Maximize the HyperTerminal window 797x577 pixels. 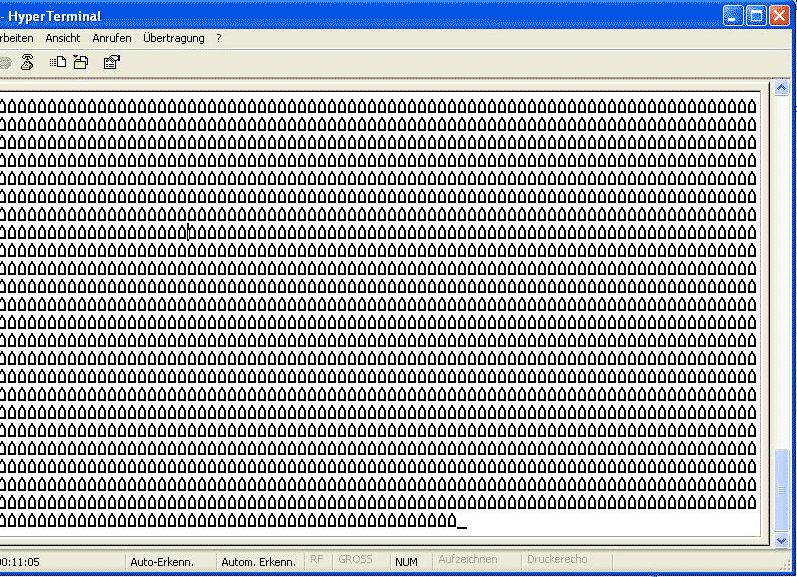pyautogui.click(x=756, y=16)
